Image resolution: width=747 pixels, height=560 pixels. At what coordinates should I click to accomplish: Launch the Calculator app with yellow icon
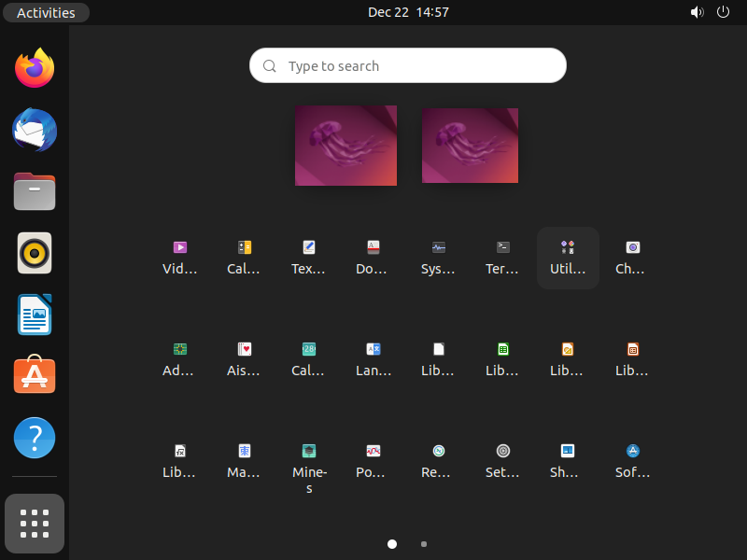click(x=245, y=258)
